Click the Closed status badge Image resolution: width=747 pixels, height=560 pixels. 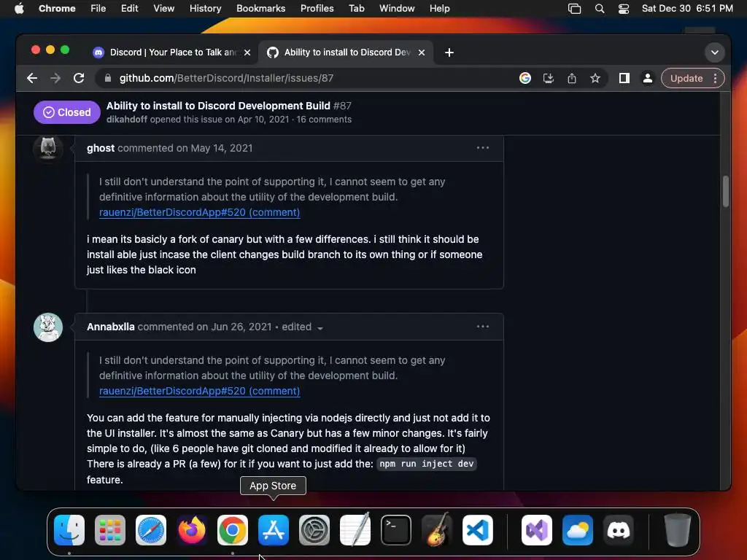click(66, 112)
